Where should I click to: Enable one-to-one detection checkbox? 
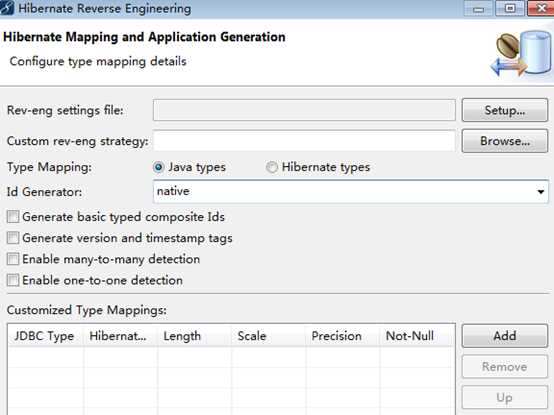click(x=13, y=280)
